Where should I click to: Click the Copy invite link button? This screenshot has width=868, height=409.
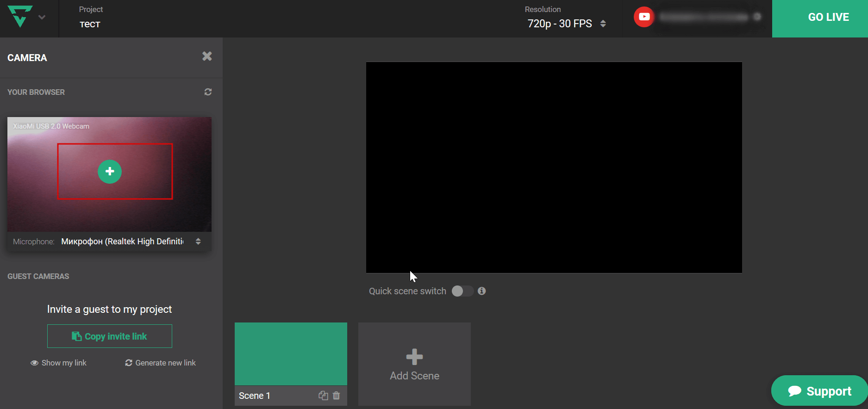tap(110, 336)
